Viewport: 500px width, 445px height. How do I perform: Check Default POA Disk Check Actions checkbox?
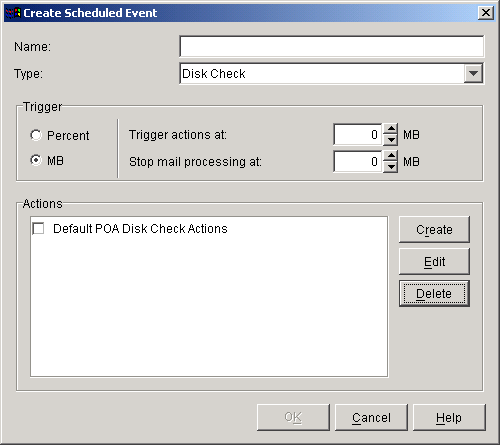tap(38, 229)
